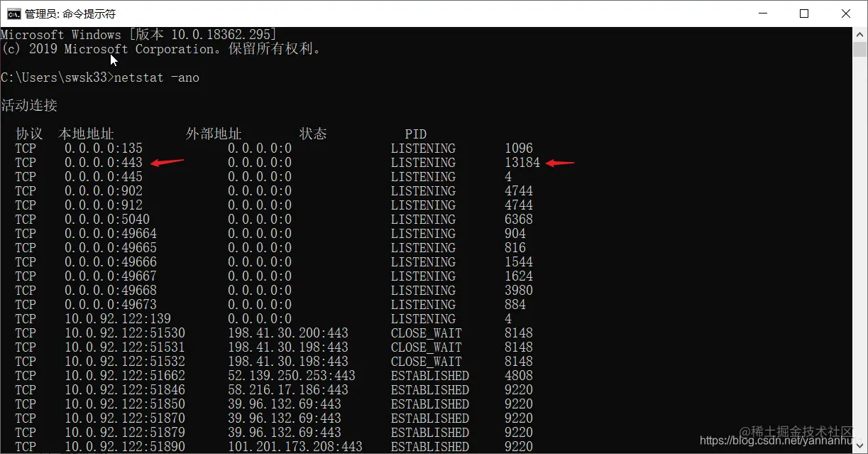Click the vertical scrollbar thumb
868x454 pixels.
click(860, 49)
